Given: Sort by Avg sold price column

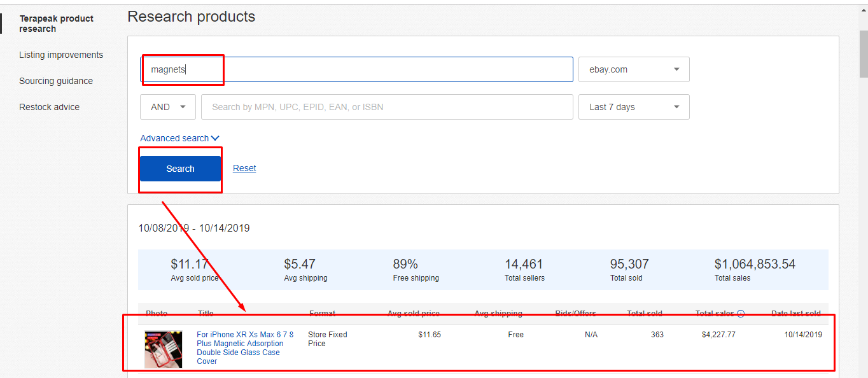Looking at the screenshot, I should click(413, 314).
